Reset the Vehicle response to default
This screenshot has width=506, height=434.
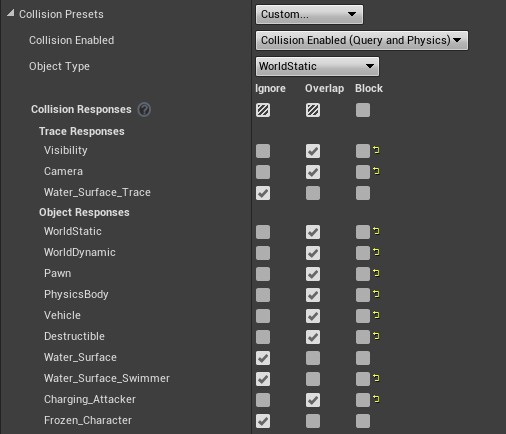click(x=376, y=315)
